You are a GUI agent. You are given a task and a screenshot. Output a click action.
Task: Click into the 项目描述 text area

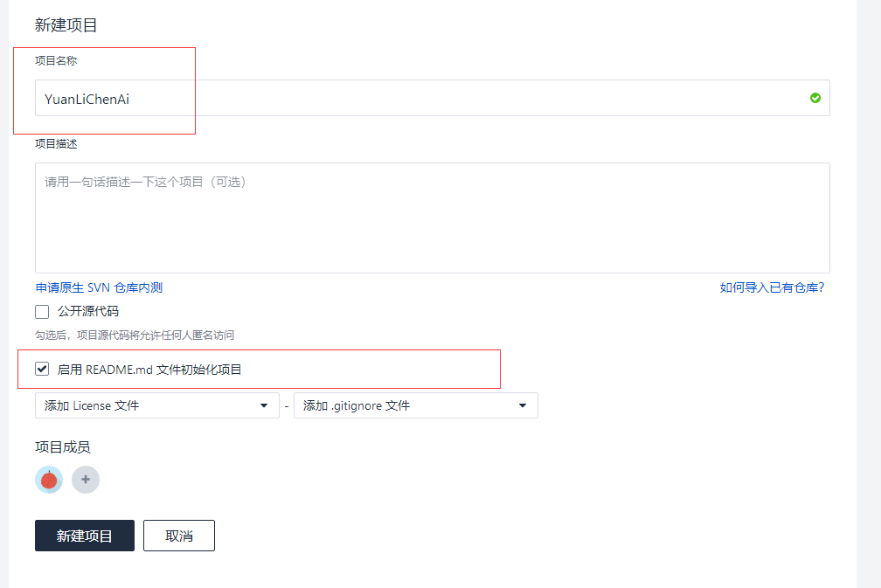click(x=432, y=218)
